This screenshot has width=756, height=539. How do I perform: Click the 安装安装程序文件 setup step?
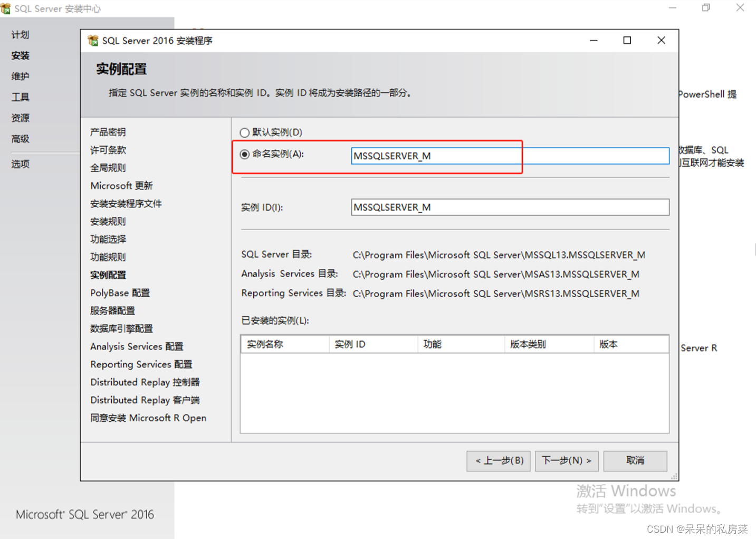coord(126,204)
